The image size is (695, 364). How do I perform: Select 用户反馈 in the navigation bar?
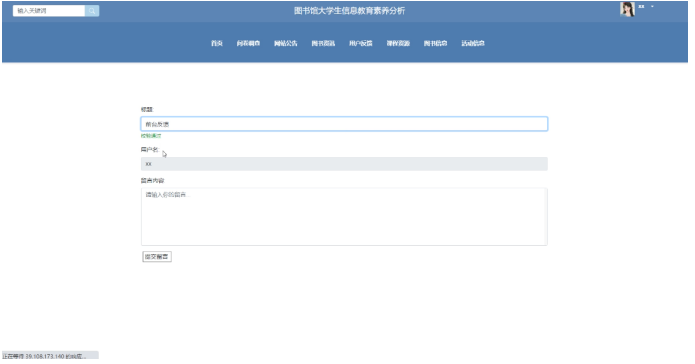[360, 43]
